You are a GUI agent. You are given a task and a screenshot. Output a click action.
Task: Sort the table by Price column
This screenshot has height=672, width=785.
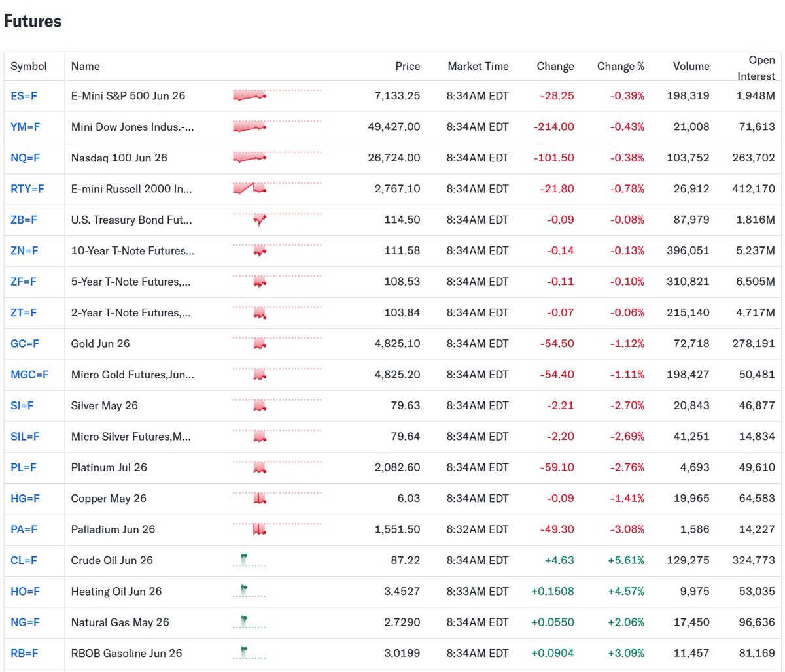tap(408, 66)
